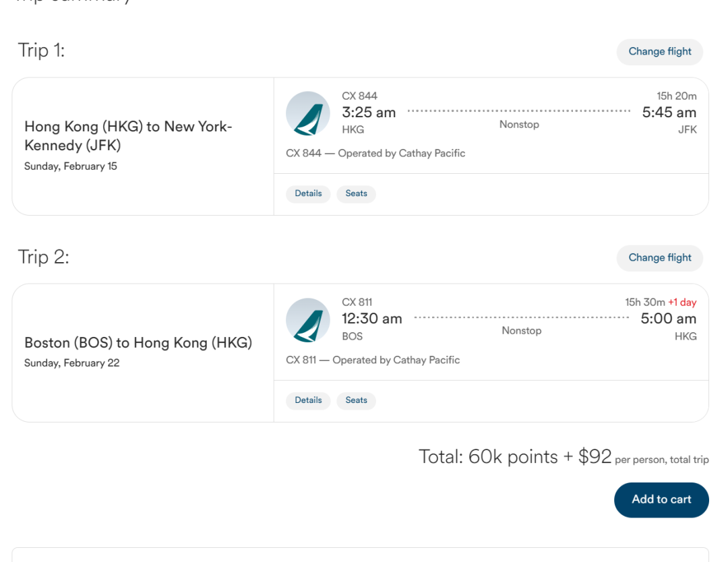728x562 pixels.
Task: Open Details for flight CX 811
Action: pos(308,401)
